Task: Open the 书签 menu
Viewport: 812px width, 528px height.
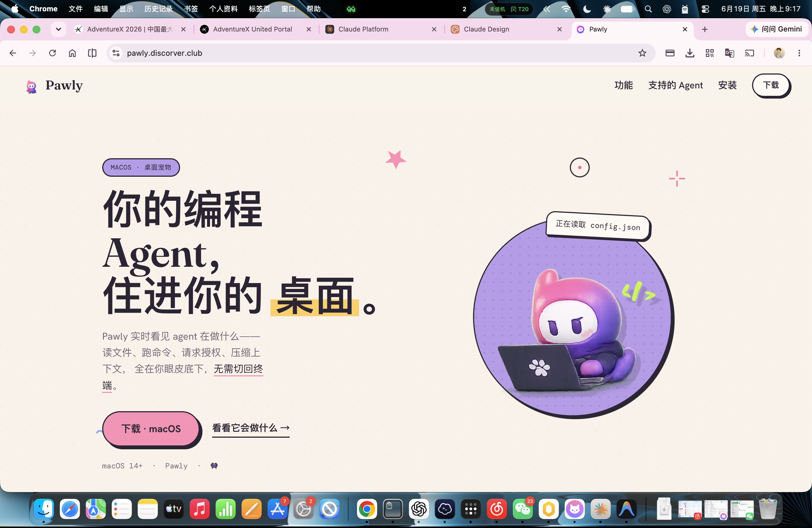Action: click(x=191, y=9)
